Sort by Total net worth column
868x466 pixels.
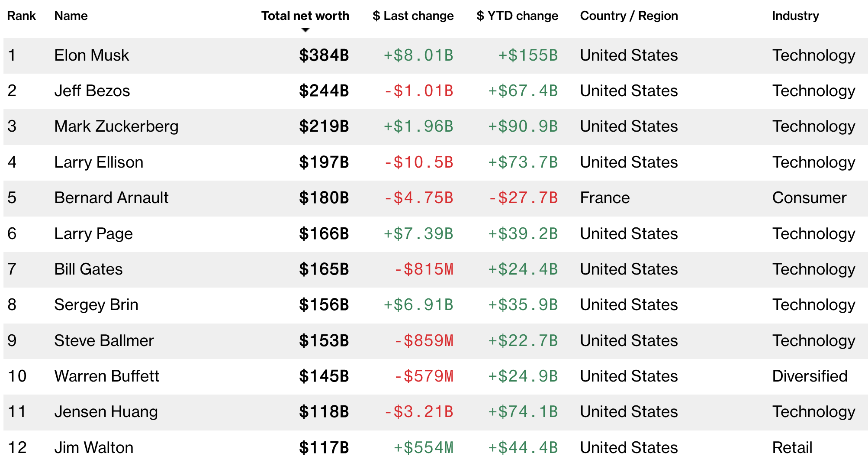(305, 16)
